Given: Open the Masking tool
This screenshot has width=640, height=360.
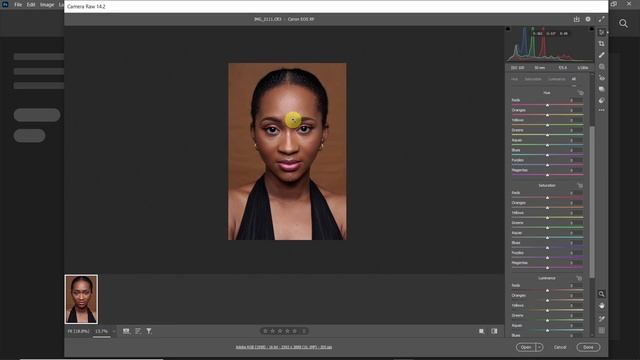Looking at the screenshot, I should 602,67.
